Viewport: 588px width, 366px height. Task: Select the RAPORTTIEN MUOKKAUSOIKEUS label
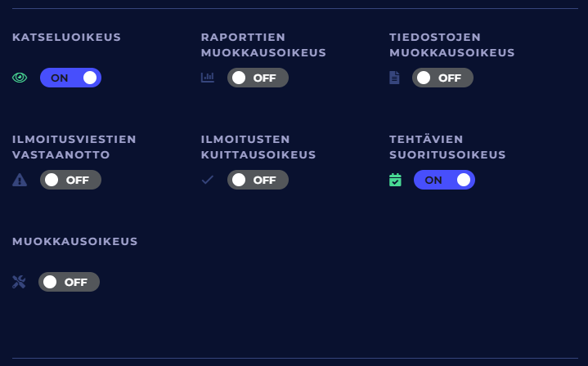[263, 45]
